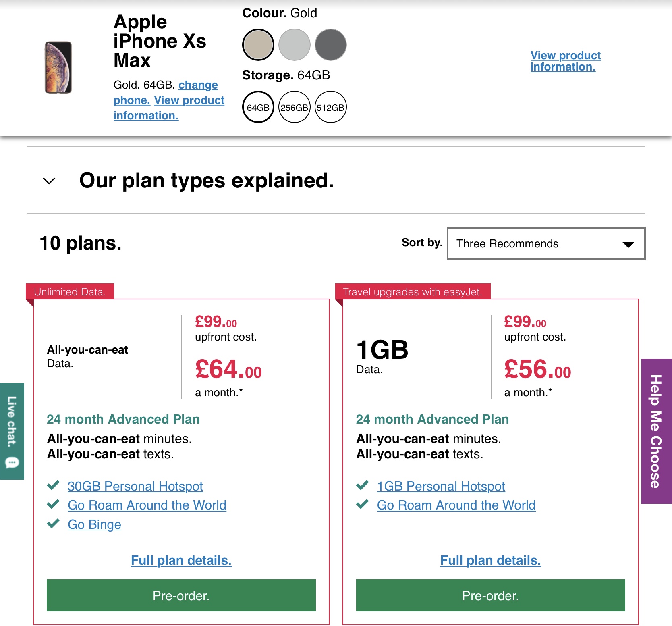Open the Live chat side tab
Viewport: 672px width, 626px height.
[12, 421]
